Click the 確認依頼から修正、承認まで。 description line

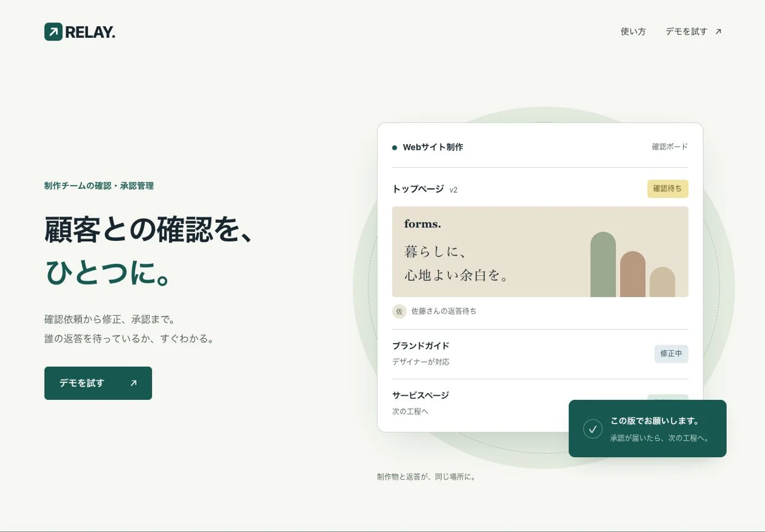click(111, 320)
